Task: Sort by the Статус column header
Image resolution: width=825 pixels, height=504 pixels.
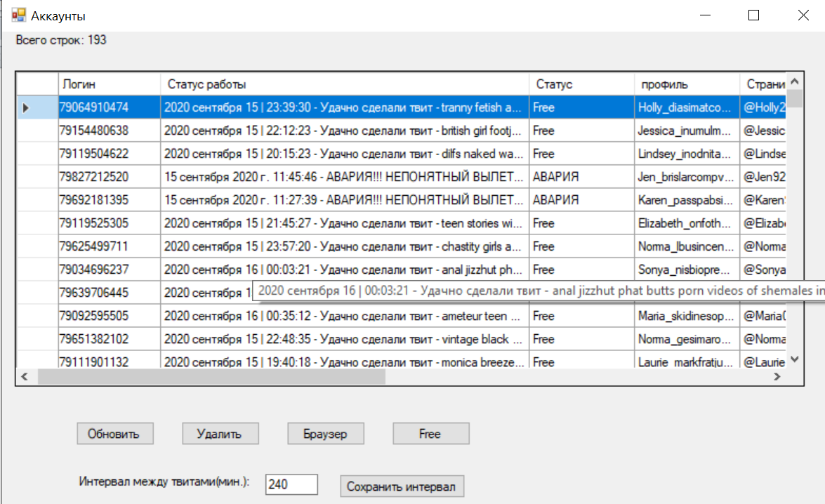Action: point(581,84)
